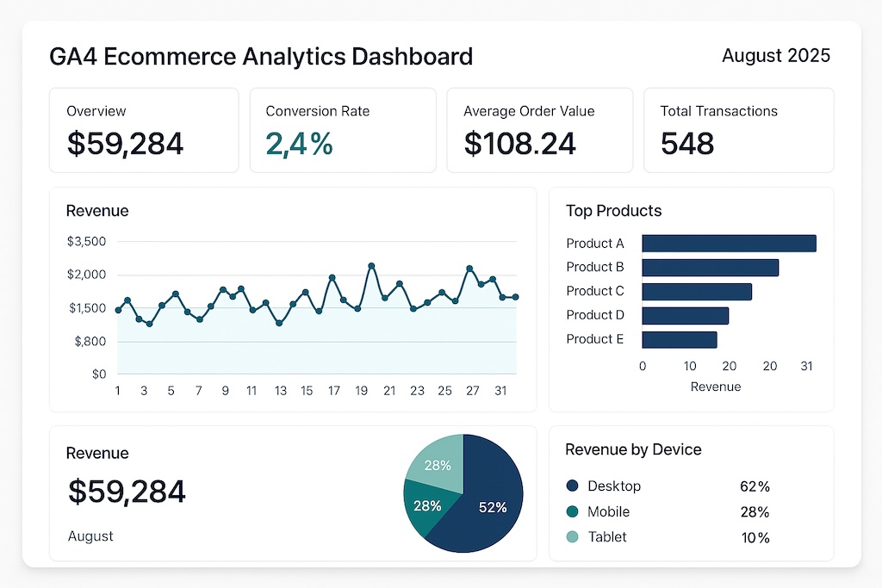This screenshot has height=588, width=882.
Task: Click the Total Transactions heading
Action: [x=719, y=111]
